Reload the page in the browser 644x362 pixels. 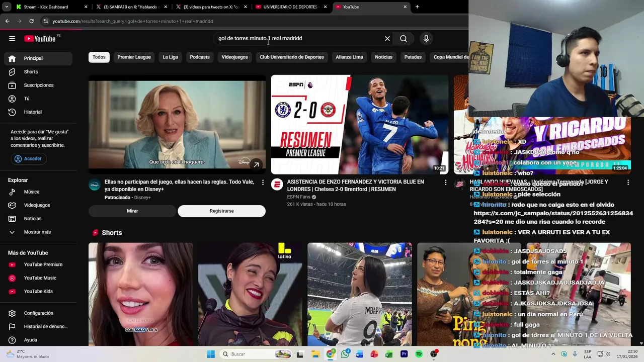(31, 21)
